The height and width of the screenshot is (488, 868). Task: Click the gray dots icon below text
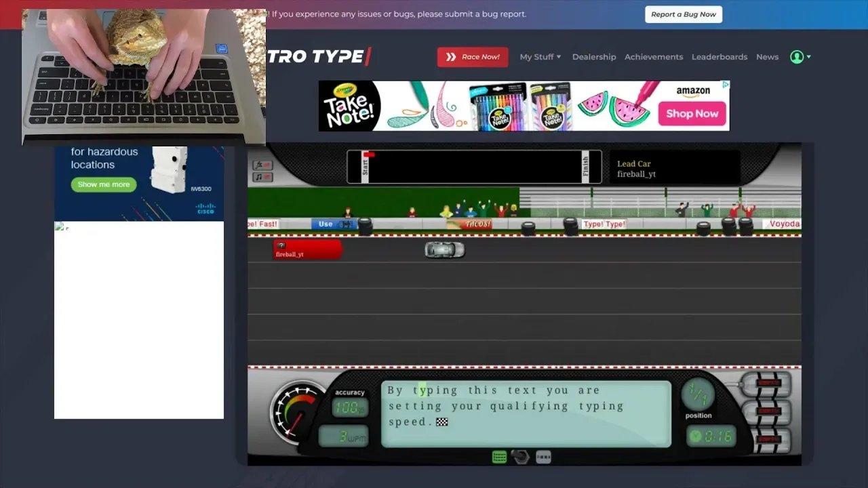pos(543,457)
